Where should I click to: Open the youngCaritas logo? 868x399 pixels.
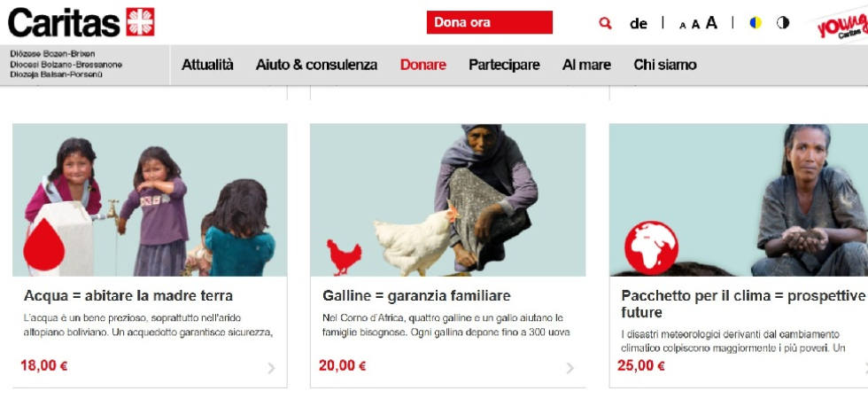pyautogui.click(x=841, y=27)
